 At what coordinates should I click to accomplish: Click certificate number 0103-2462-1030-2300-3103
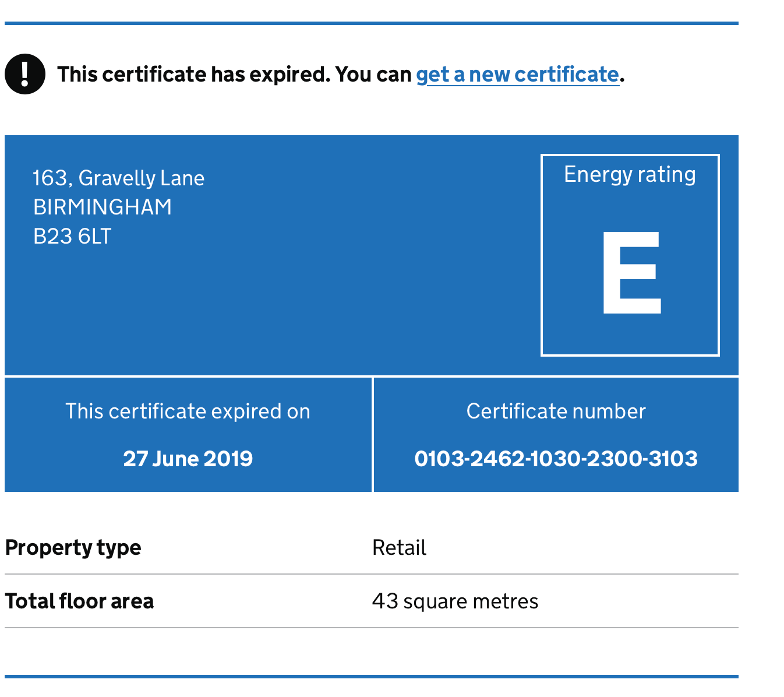point(556,459)
